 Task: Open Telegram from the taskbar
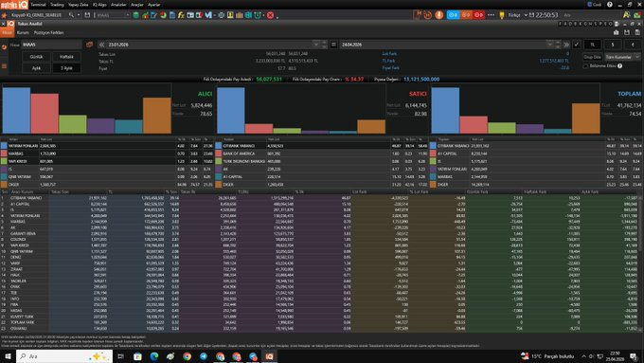204,356
